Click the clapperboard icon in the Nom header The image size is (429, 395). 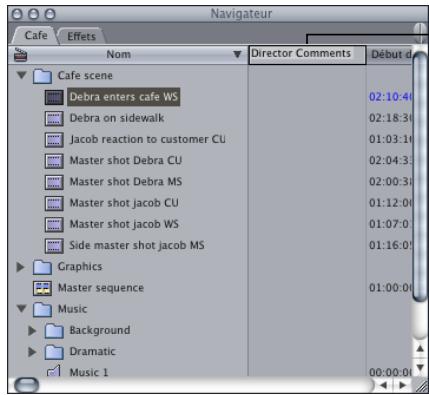coord(20,54)
